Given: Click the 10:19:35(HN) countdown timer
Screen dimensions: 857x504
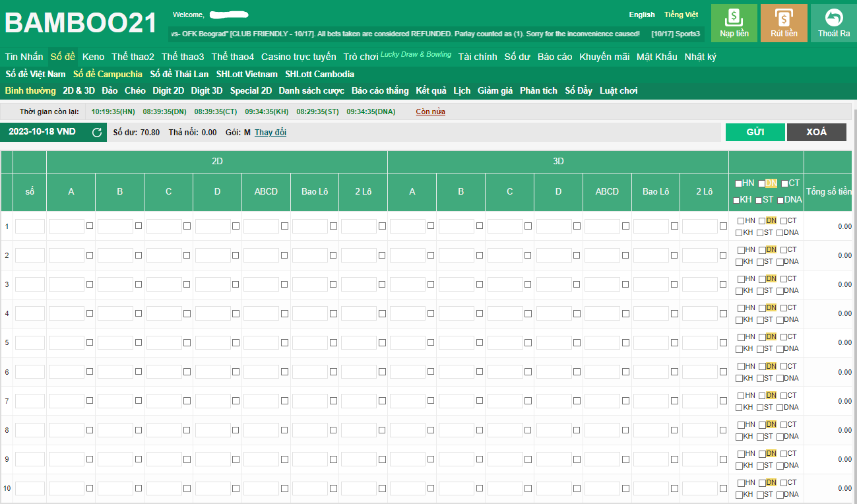Looking at the screenshot, I should click(113, 111).
